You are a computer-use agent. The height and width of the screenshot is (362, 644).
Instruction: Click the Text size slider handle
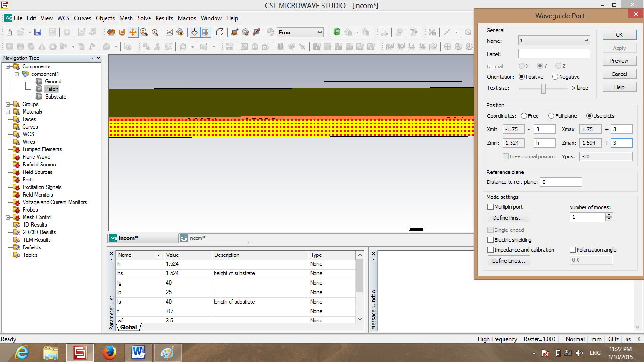[x=544, y=89]
